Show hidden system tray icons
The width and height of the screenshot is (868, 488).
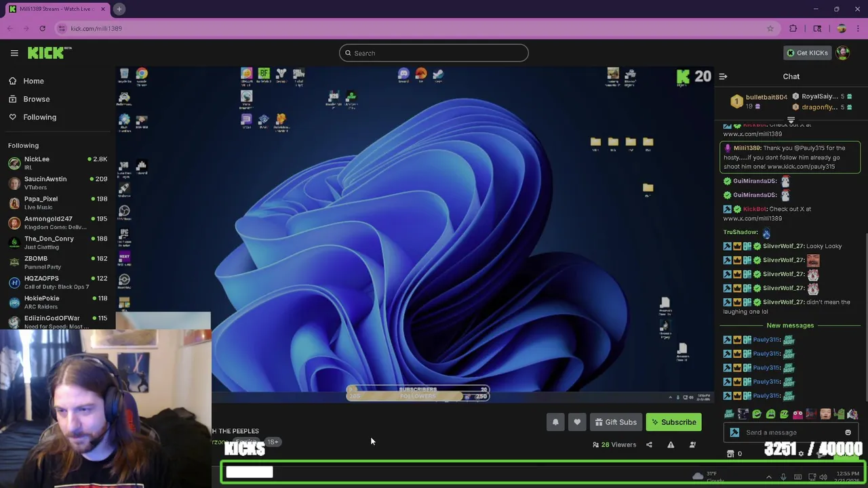click(x=768, y=477)
